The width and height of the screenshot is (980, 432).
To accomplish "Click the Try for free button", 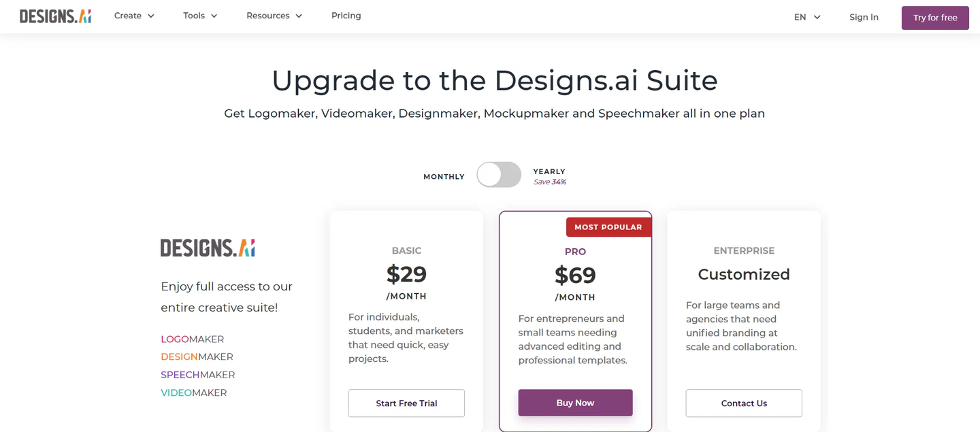I will (935, 18).
